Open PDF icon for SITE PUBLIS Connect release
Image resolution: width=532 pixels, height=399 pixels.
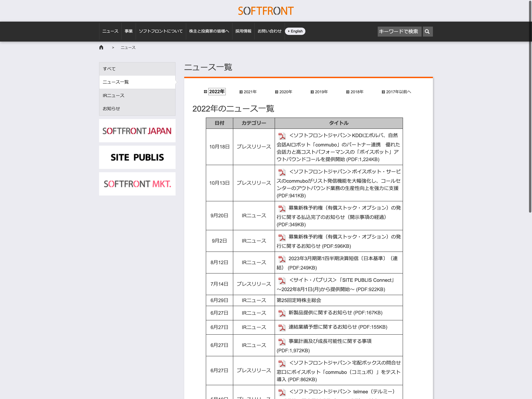coord(282,281)
